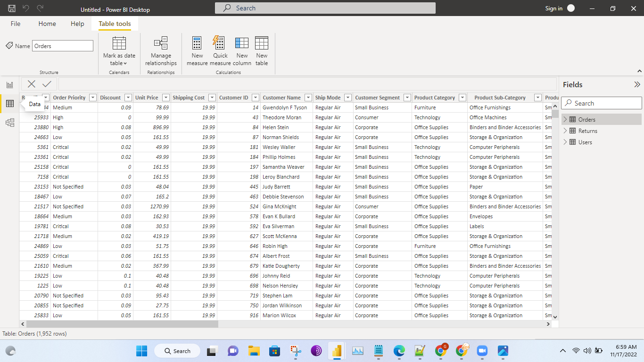
Task: Click the horizontal scrollbar right arrow
Action: pyautogui.click(x=548, y=324)
